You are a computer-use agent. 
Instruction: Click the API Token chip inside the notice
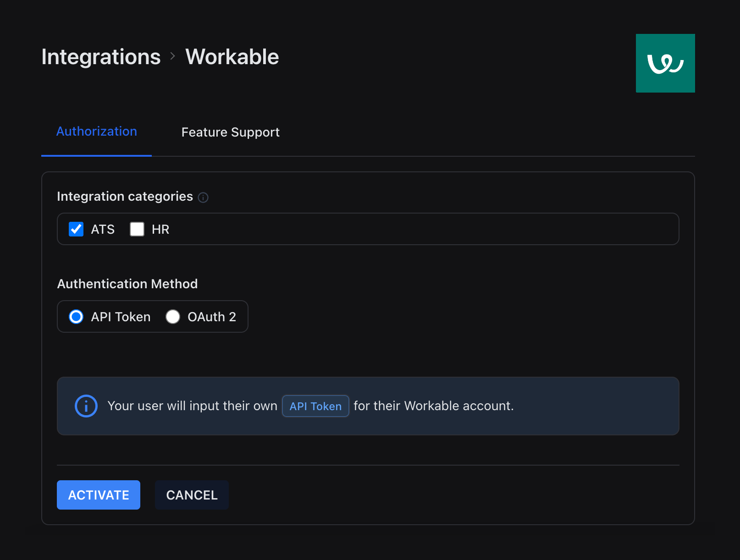click(x=315, y=406)
